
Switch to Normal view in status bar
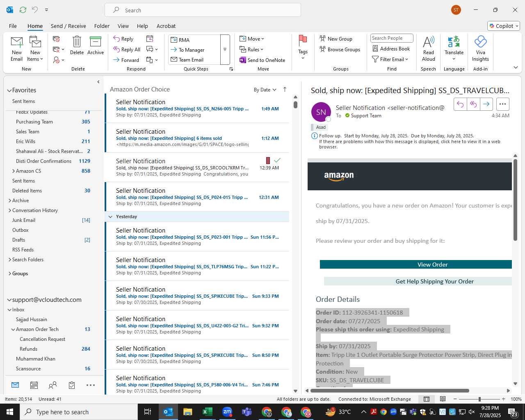pyautogui.click(x=427, y=399)
